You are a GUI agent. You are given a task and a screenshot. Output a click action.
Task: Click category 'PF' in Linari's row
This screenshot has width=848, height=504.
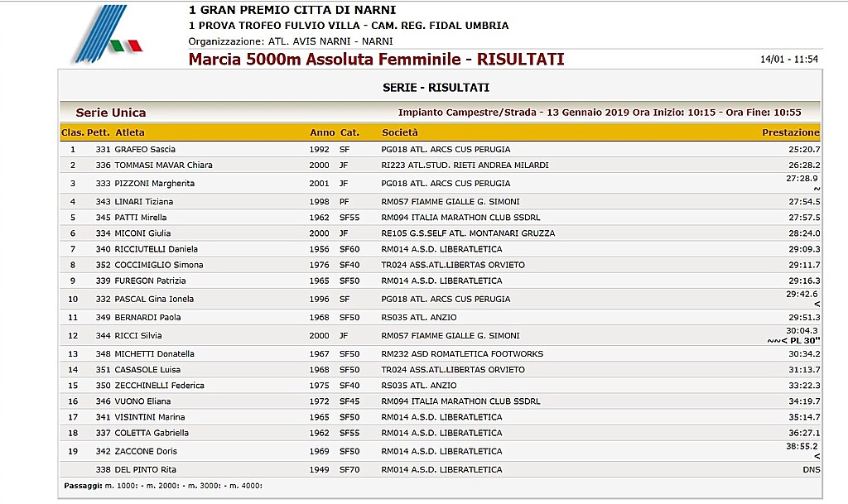pyautogui.click(x=344, y=201)
